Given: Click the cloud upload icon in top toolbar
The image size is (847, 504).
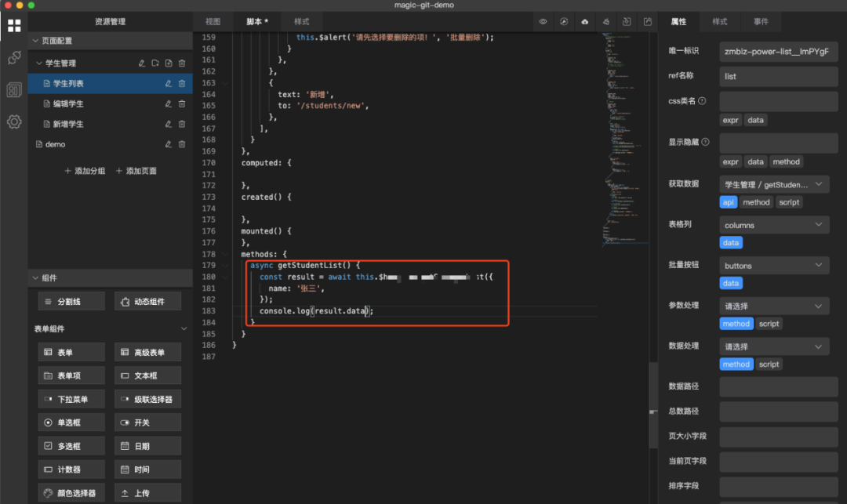Looking at the screenshot, I should click(584, 22).
